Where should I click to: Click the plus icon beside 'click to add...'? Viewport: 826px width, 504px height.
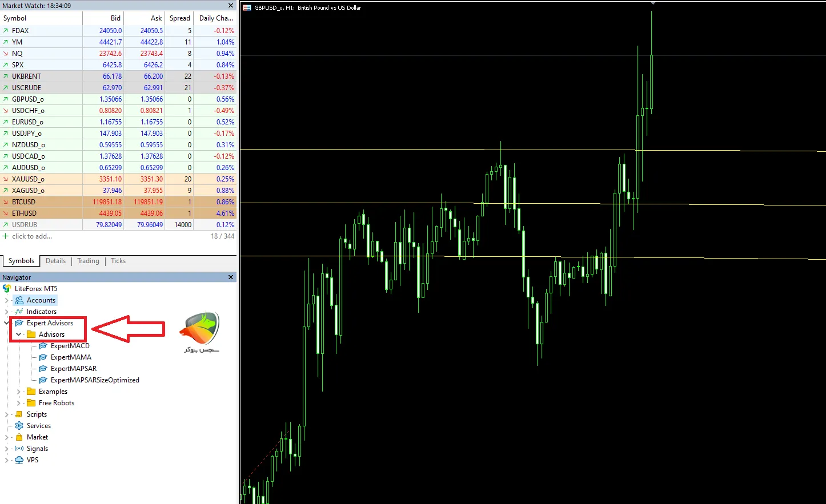tap(6, 236)
